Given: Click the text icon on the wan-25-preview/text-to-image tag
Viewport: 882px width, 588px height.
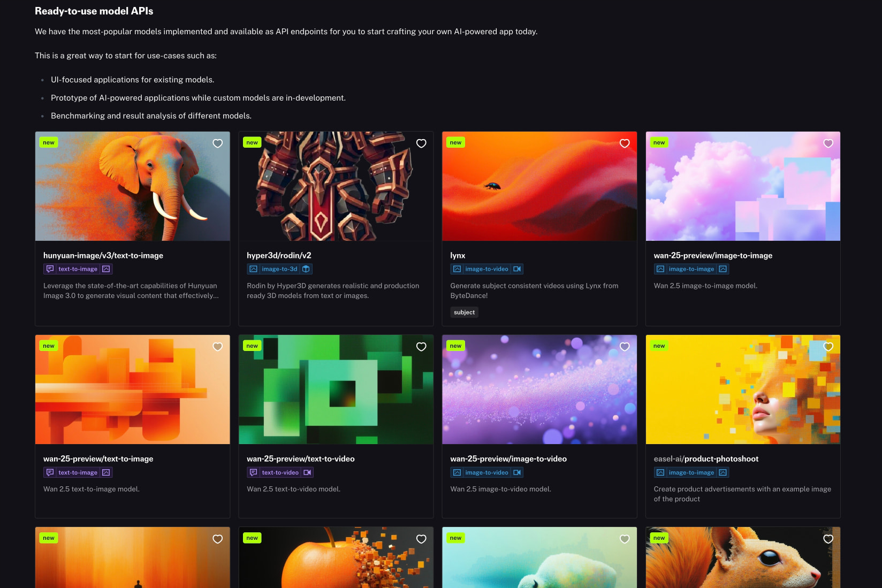Looking at the screenshot, I should pyautogui.click(x=50, y=472).
